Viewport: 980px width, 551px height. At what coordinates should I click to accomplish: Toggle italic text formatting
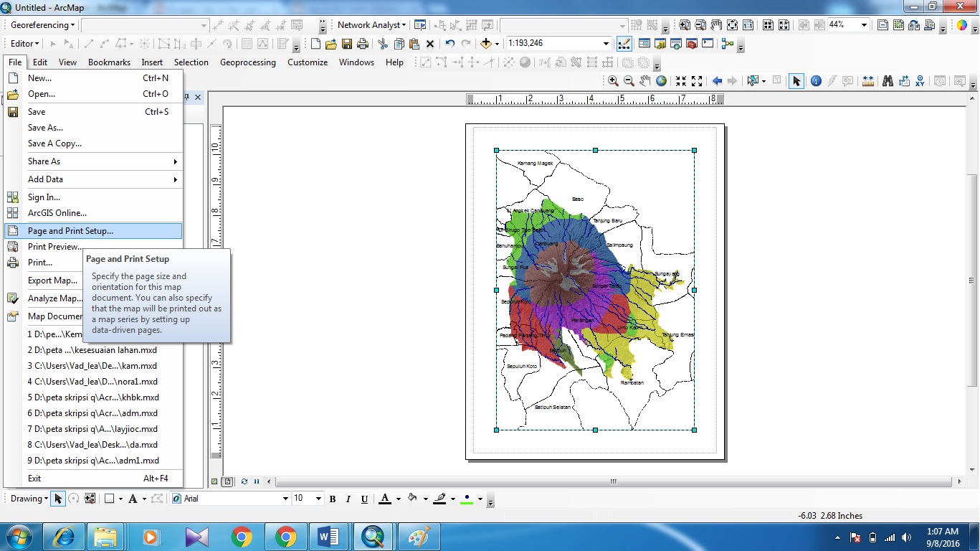[347, 498]
